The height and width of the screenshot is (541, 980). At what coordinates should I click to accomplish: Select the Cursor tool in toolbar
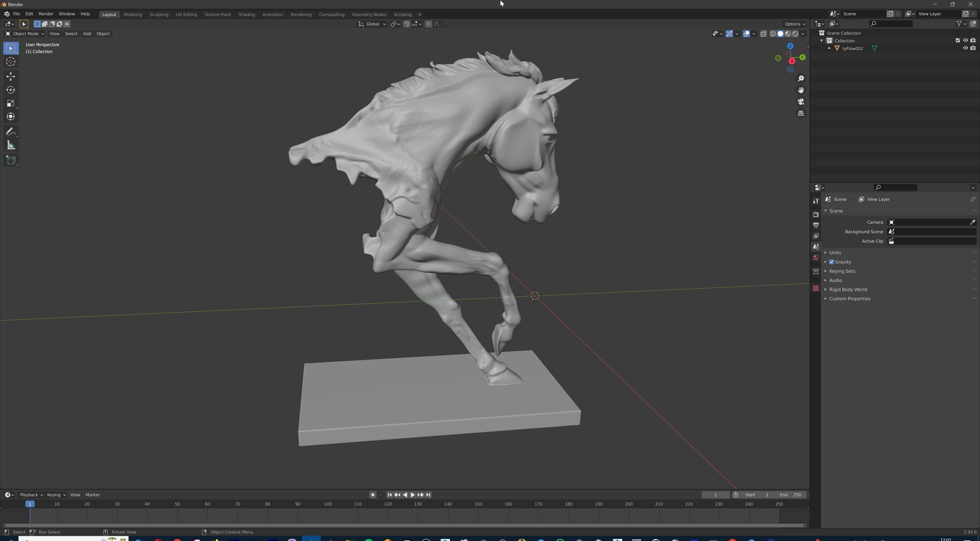(11, 62)
